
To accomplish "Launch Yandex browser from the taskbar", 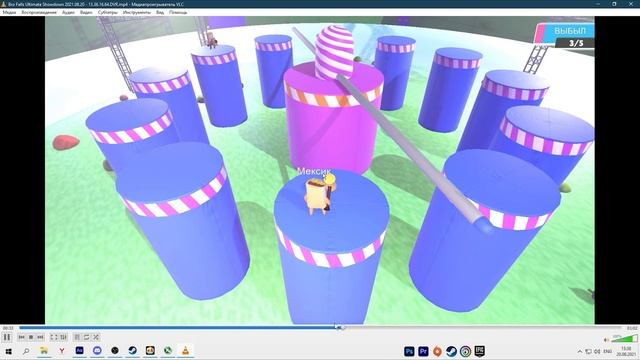I will pos(62,351).
